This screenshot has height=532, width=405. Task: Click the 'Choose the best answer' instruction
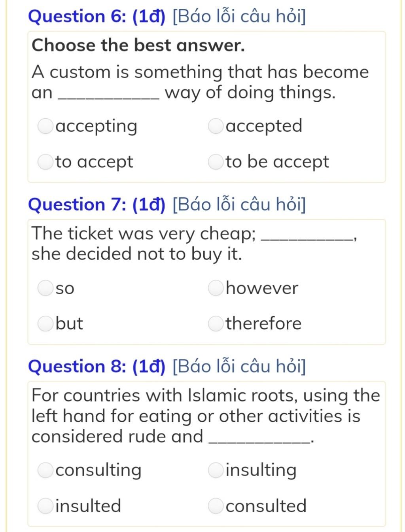click(x=138, y=45)
